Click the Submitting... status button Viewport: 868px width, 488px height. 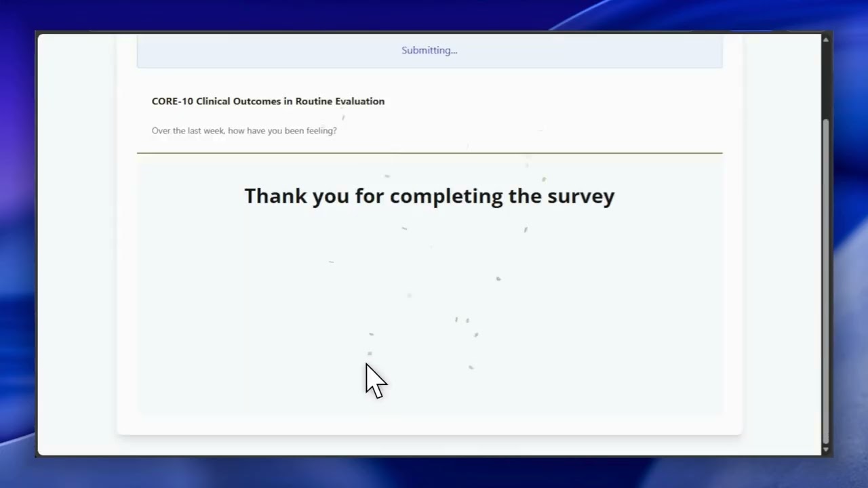click(x=429, y=51)
